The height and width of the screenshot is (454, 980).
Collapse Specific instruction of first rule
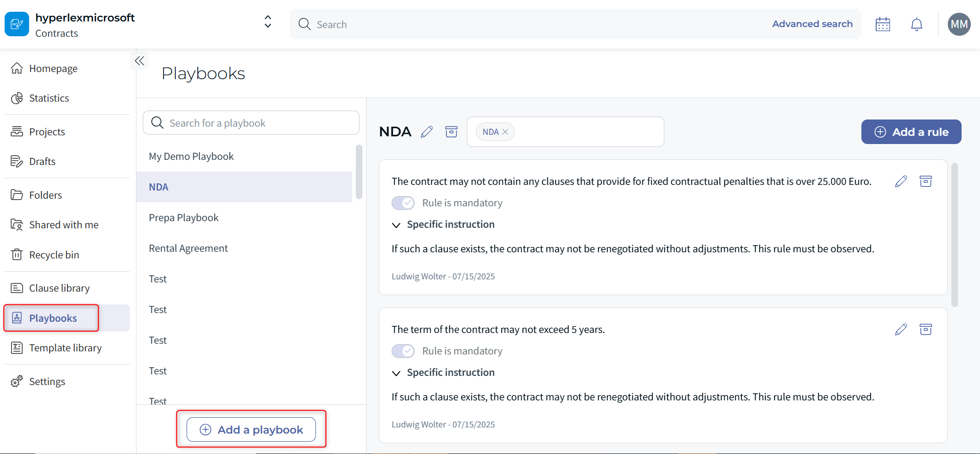pyautogui.click(x=396, y=225)
